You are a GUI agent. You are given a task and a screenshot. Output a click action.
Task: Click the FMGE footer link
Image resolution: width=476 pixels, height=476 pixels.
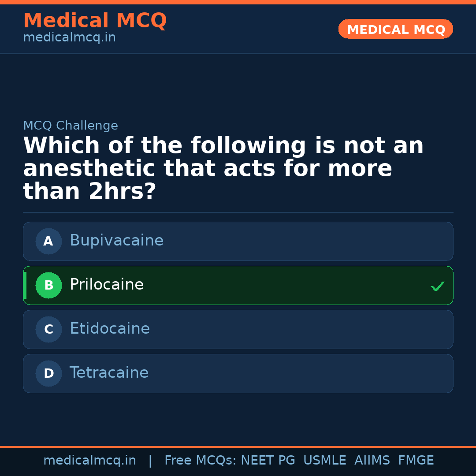coord(416,460)
